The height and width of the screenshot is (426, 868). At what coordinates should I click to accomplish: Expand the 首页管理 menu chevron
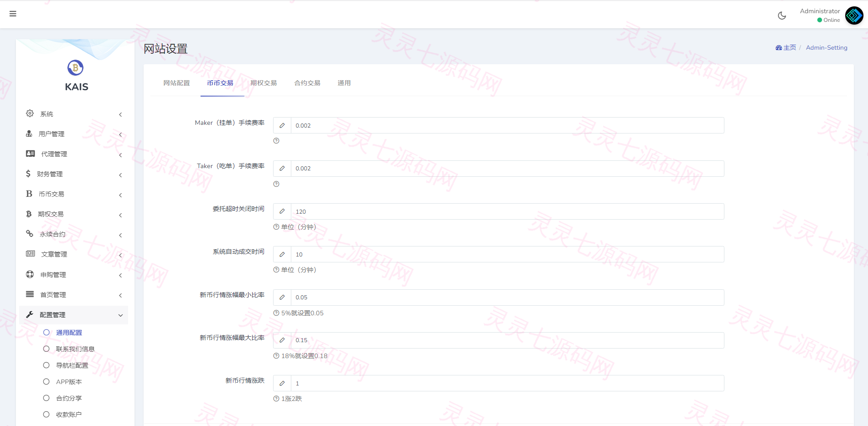120,295
